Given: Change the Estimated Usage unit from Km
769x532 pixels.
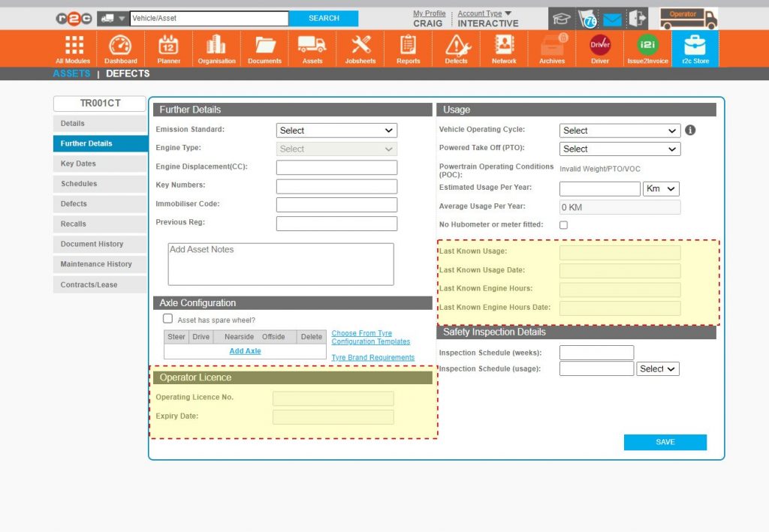Looking at the screenshot, I should pyautogui.click(x=660, y=188).
